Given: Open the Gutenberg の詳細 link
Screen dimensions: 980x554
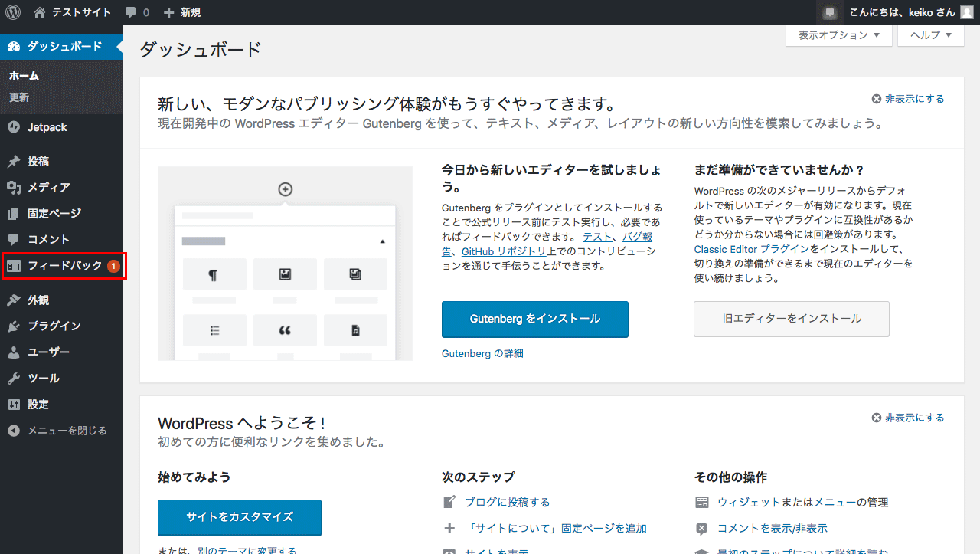Looking at the screenshot, I should click(x=482, y=353).
